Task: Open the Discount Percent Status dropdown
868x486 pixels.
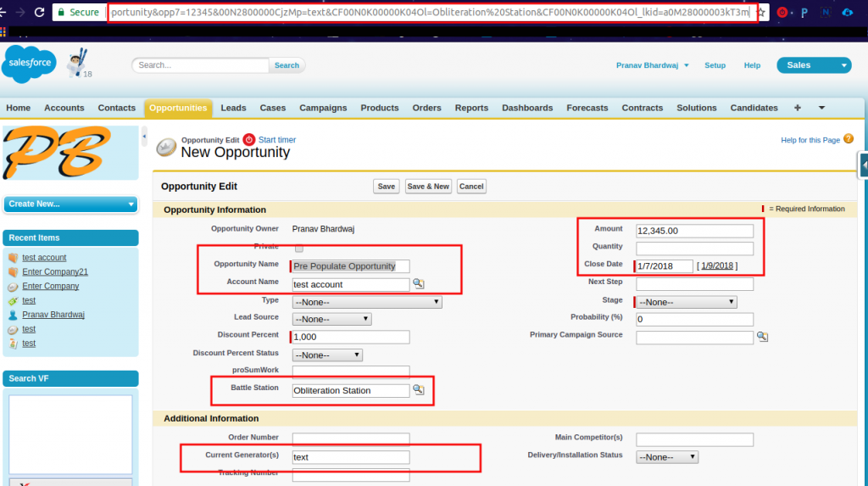Action: point(327,355)
